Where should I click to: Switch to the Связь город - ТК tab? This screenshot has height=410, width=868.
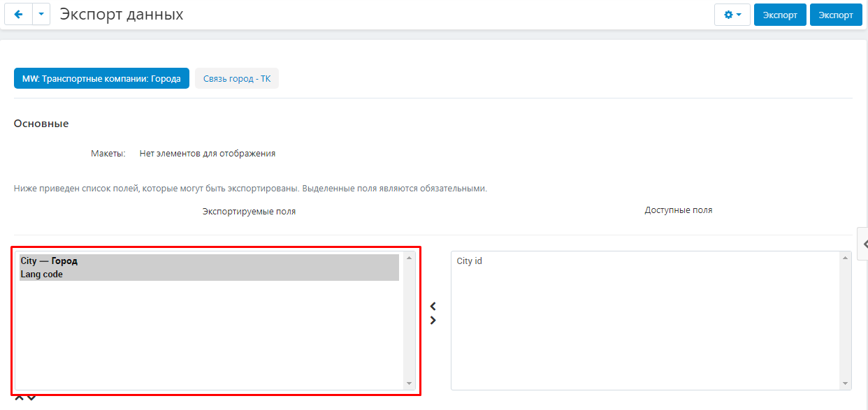tap(236, 79)
